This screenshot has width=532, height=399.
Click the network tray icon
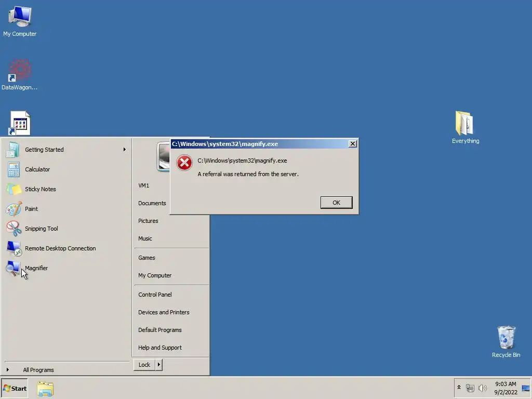pyautogui.click(x=470, y=388)
